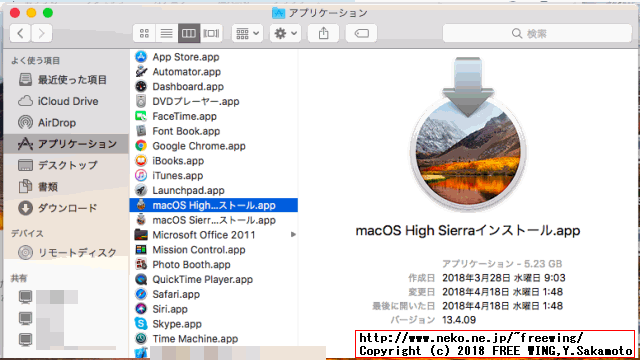Switch to column view
The image size is (640, 360).
pyautogui.click(x=189, y=33)
